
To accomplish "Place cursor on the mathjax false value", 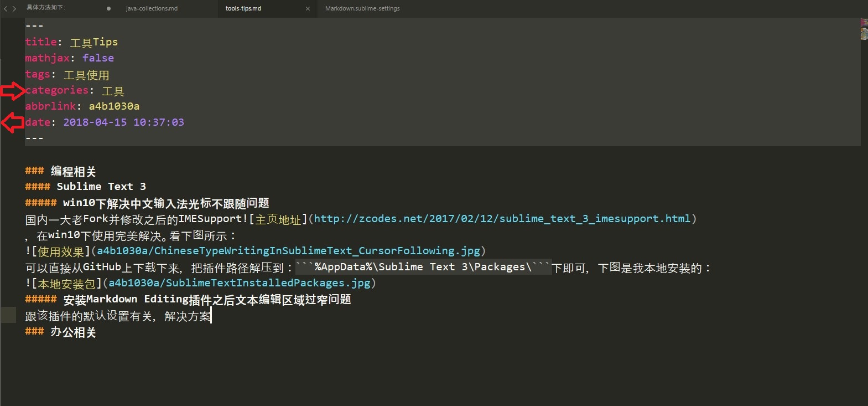I will [98, 58].
